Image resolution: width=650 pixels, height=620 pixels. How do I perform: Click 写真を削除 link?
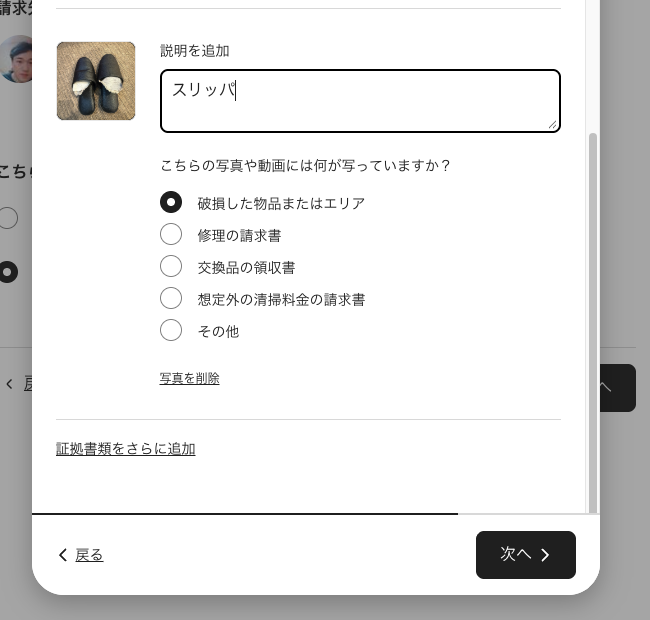(189, 378)
